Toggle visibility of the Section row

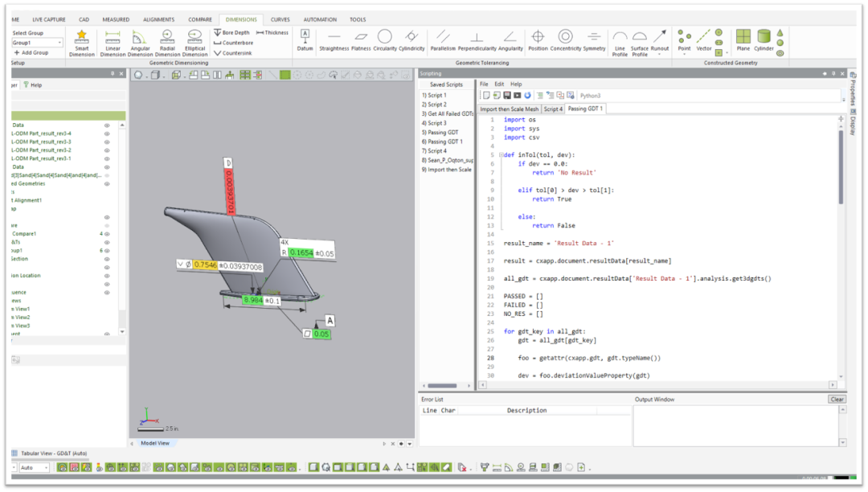(107, 259)
